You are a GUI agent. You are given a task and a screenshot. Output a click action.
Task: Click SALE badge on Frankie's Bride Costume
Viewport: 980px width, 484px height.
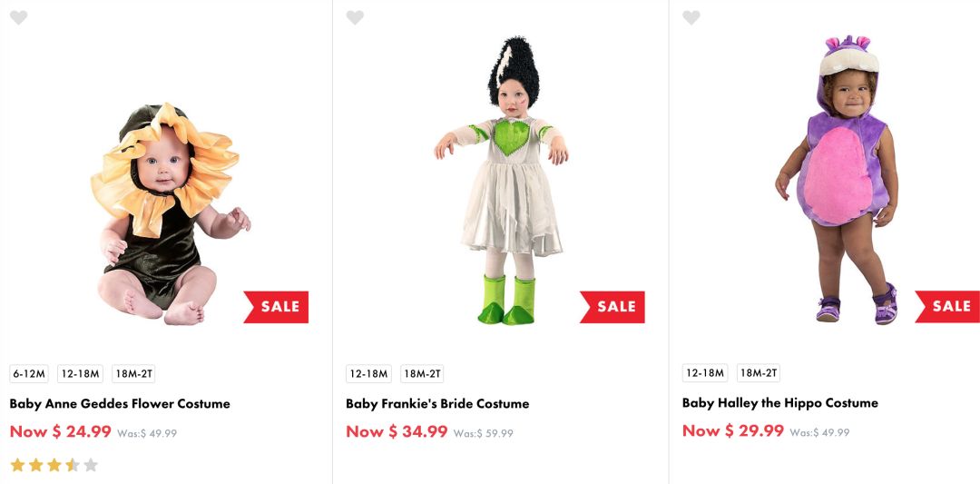(613, 307)
